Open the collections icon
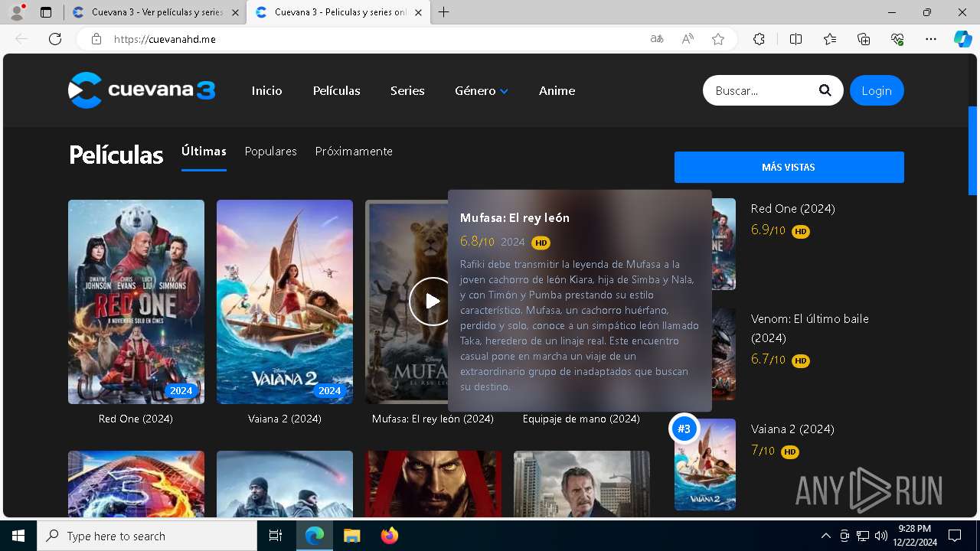This screenshot has height=551, width=980. tap(864, 39)
